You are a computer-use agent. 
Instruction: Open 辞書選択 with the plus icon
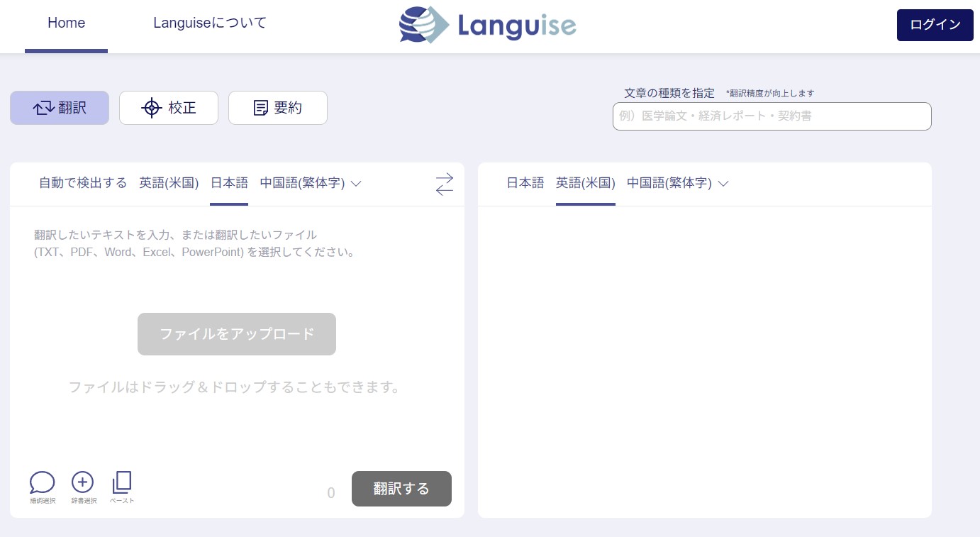point(82,482)
